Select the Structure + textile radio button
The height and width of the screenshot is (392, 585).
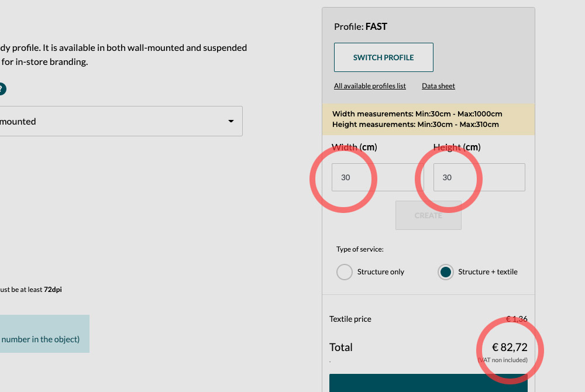[x=445, y=272]
